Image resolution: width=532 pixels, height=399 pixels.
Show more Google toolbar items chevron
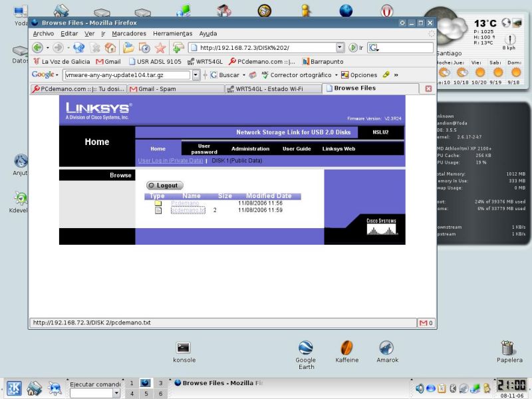point(396,75)
